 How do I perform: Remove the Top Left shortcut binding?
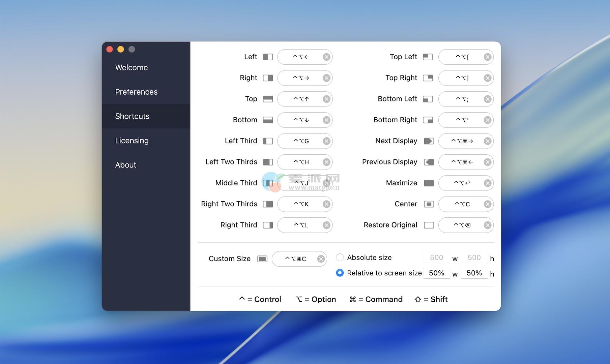pos(488,57)
